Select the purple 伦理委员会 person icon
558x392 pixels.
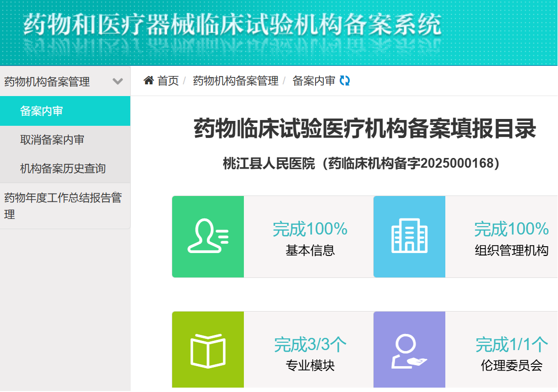[409, 351]
